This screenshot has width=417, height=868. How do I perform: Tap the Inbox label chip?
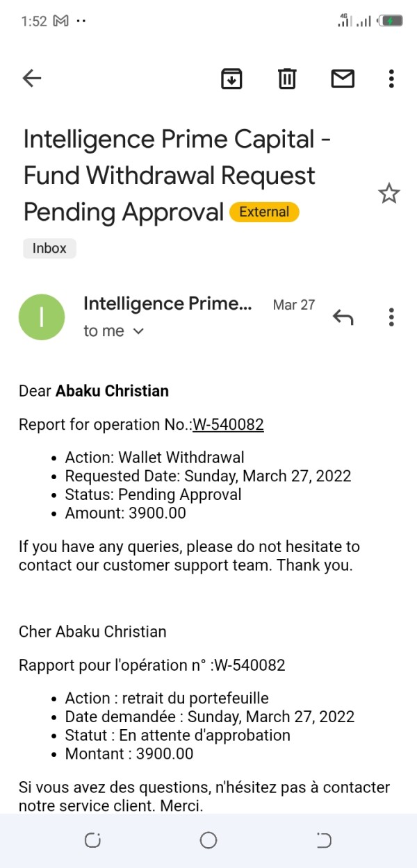(x=49, y=248)
